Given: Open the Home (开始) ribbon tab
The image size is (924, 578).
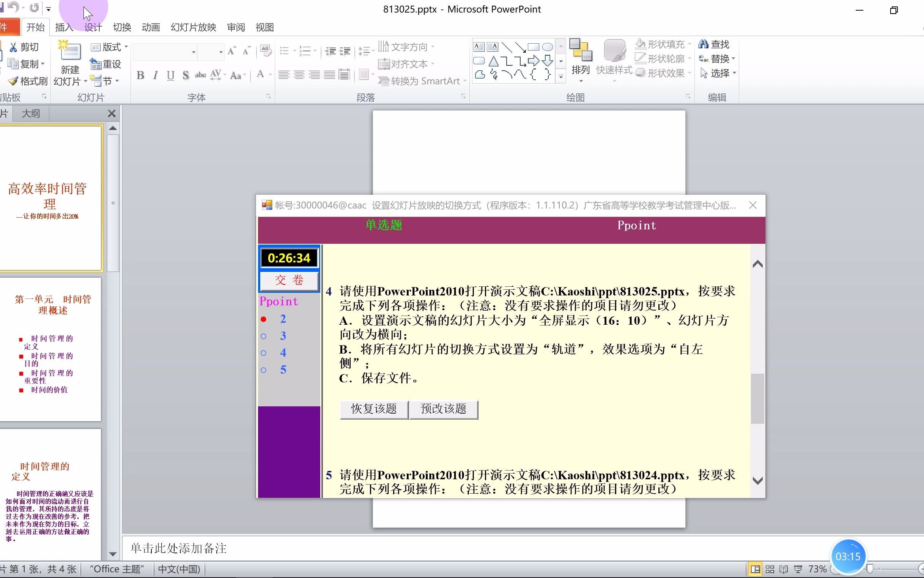Looking at the screenshot, I should click(36, 27).
